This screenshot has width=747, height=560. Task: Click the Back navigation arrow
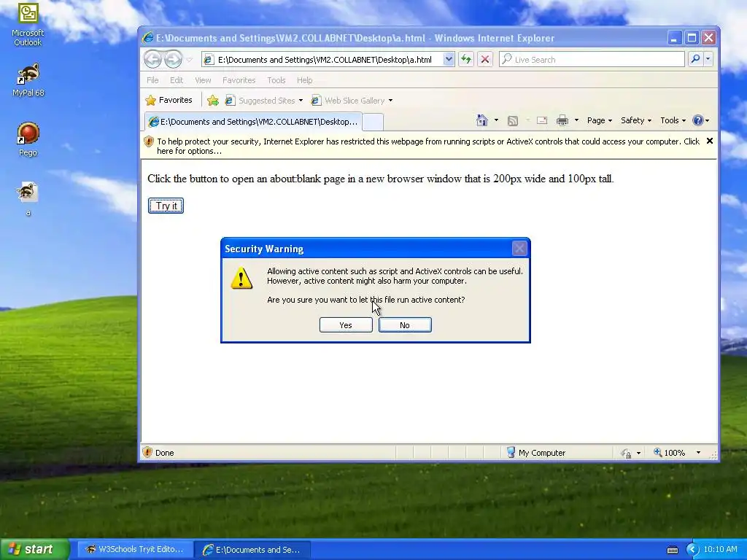(153, 59)
